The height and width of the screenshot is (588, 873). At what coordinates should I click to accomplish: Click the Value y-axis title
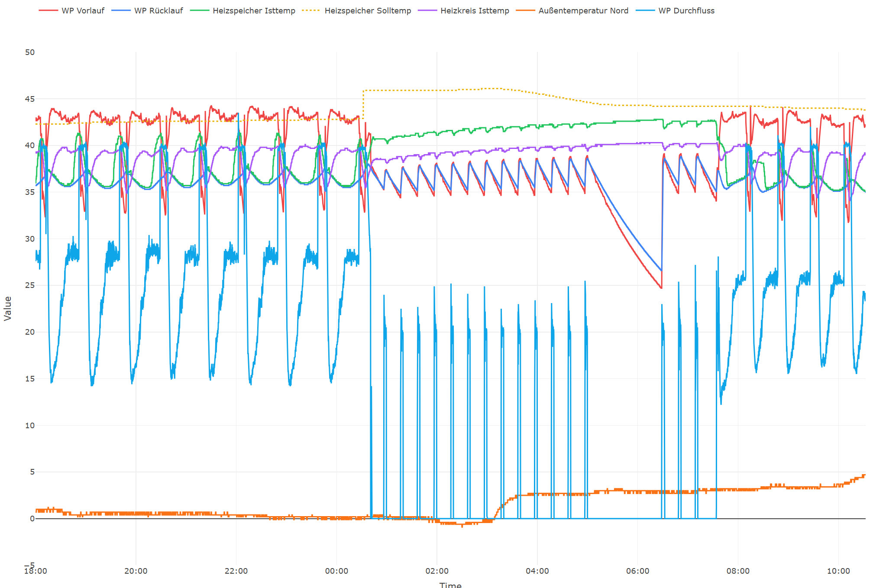pyautogui.click(x=7, y=308)
